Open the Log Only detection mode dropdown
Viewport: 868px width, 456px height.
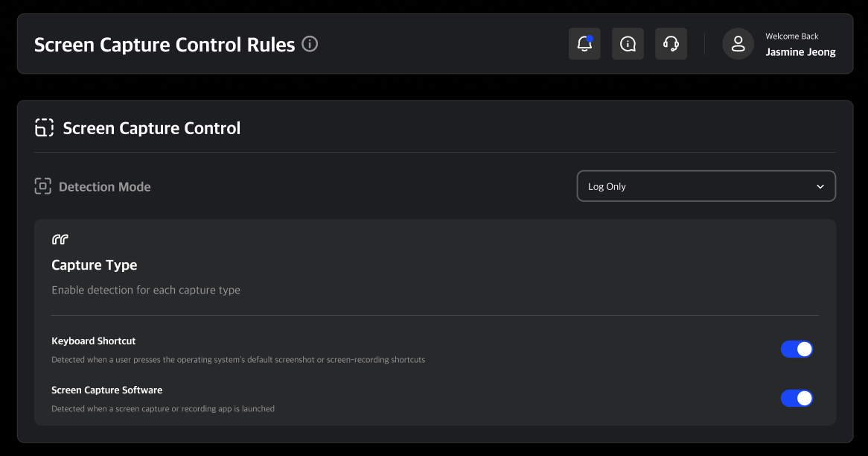pyautogui.click(x=706, y=186)
